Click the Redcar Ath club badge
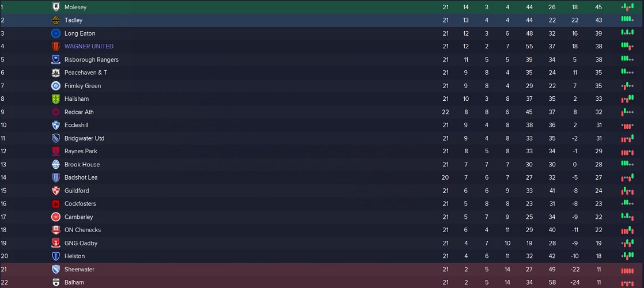 coord(56,112)
